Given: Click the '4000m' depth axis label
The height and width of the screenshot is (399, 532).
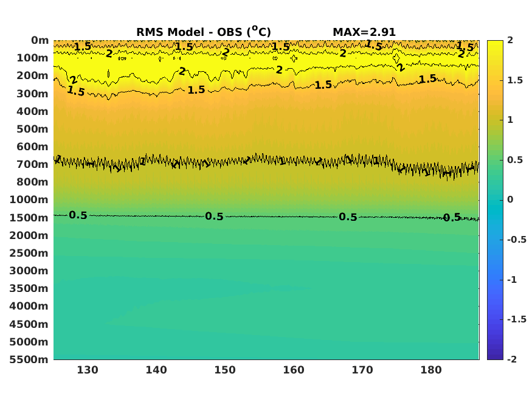Looking at the screenshot, I should point(29,306).
